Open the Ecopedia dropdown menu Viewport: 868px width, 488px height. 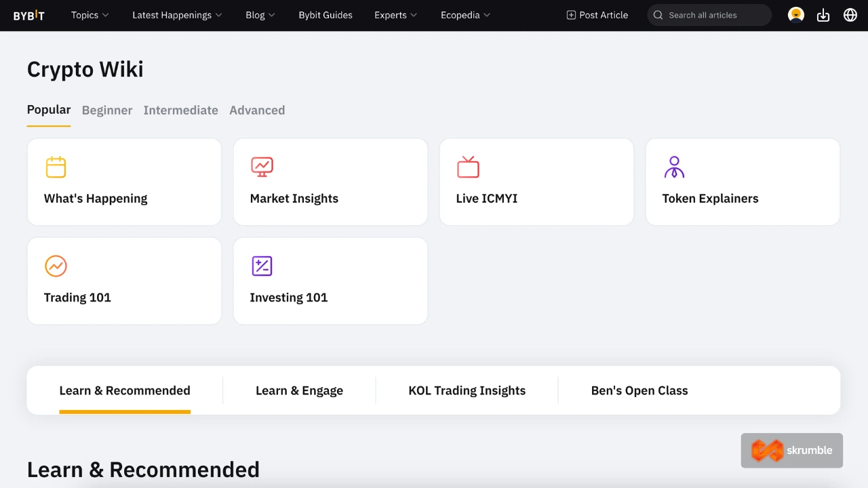466,15
